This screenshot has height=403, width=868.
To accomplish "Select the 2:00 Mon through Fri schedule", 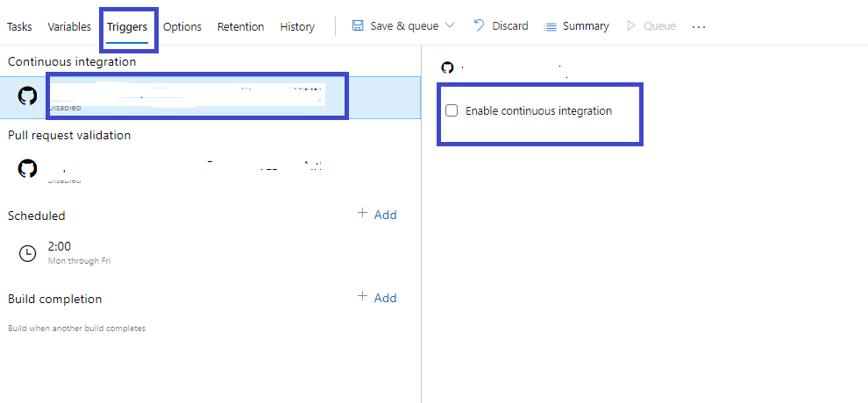I will click(79, 252).
